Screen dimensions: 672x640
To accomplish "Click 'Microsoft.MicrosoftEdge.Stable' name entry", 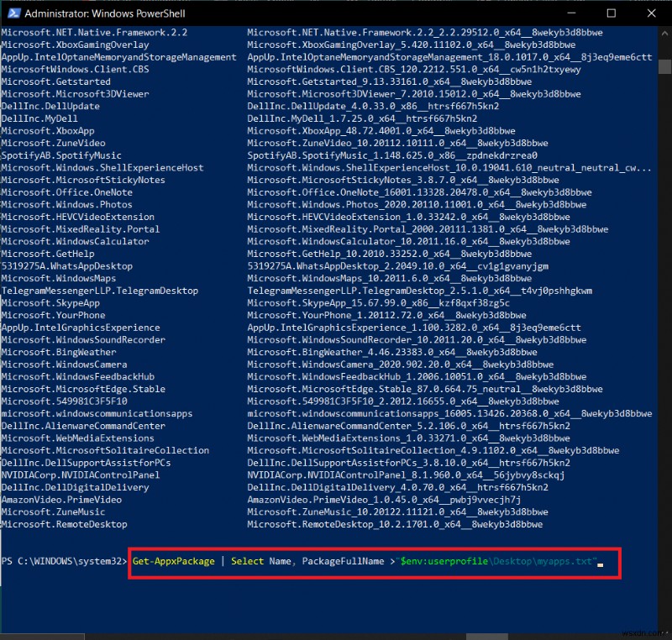I will coord(83,389).
